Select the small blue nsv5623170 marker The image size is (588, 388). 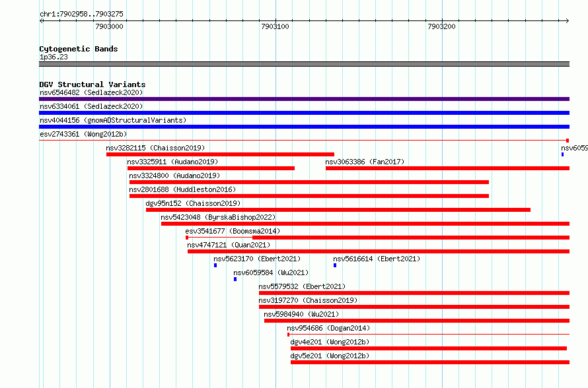(x=215, y=265)
